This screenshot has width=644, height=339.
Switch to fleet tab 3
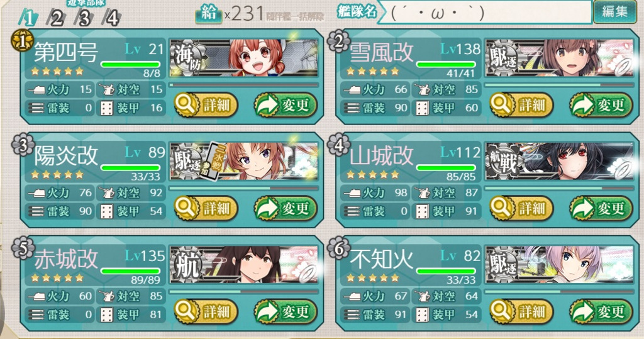pyautogui.click(x=84, y=18)
